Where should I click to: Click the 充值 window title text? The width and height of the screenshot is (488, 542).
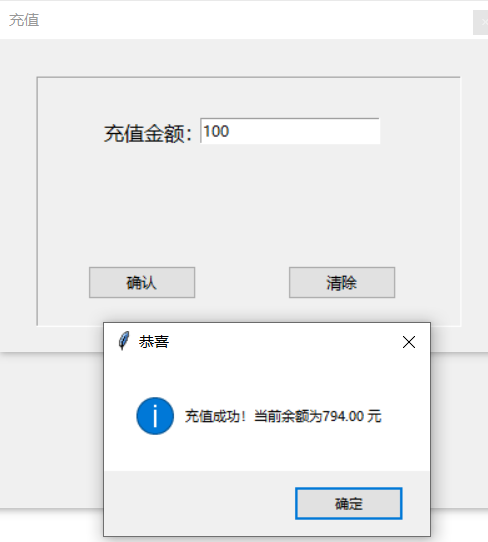[24, 20]
